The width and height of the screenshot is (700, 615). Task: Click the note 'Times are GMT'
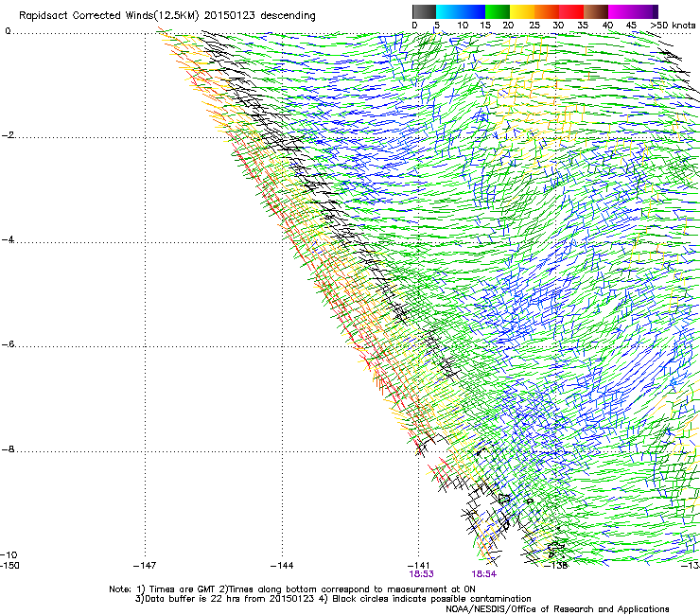click(x=183, y=589)
